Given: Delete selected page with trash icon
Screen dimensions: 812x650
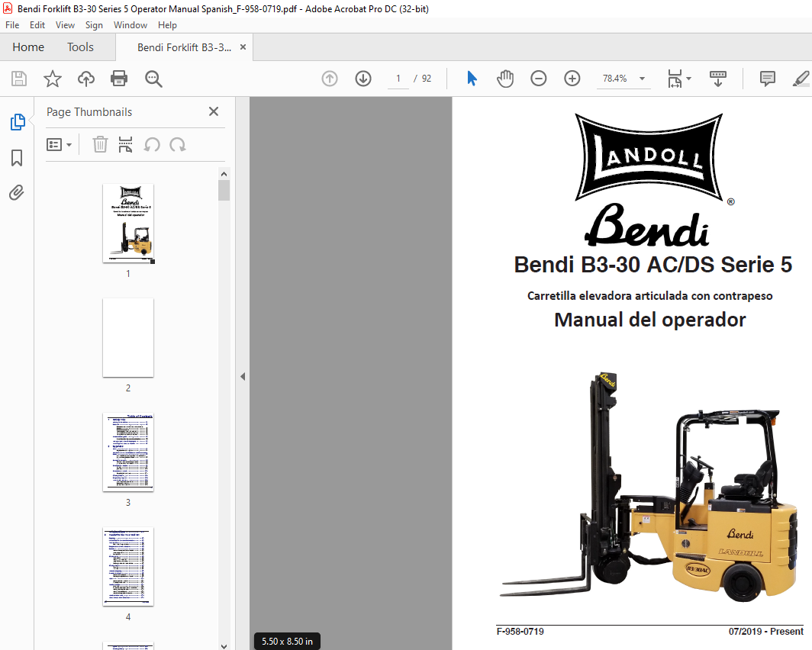Looking at the screenshot, I should pyautogui.click(x=100, y=144).
